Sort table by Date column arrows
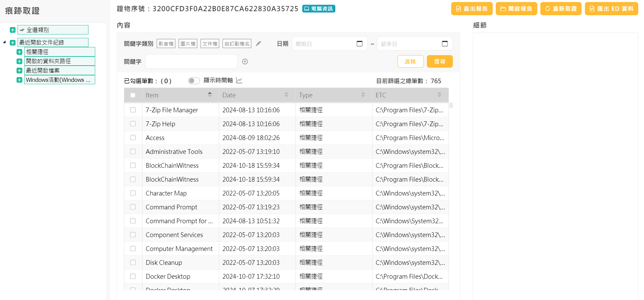 click(x=286, y=95)
